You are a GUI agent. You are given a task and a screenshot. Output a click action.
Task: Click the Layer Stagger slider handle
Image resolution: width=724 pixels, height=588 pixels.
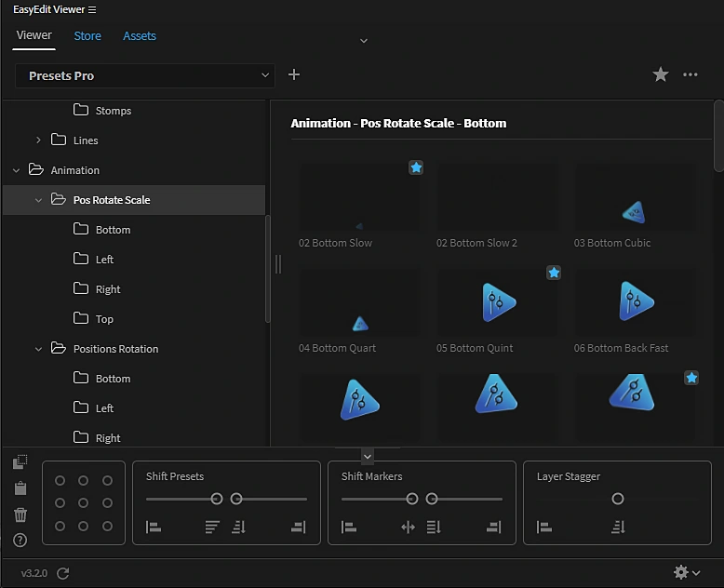pyautogui.click(x=617, y=499)
